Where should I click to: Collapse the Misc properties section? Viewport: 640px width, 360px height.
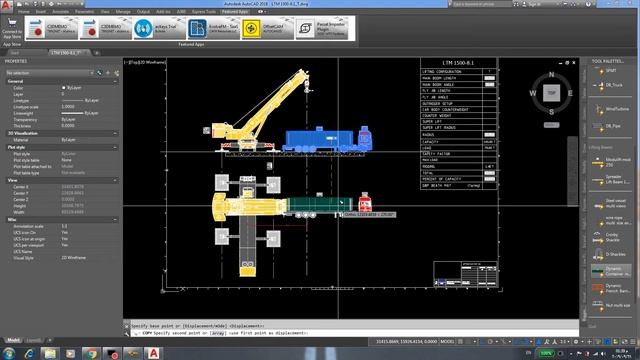tap(115, 220)
